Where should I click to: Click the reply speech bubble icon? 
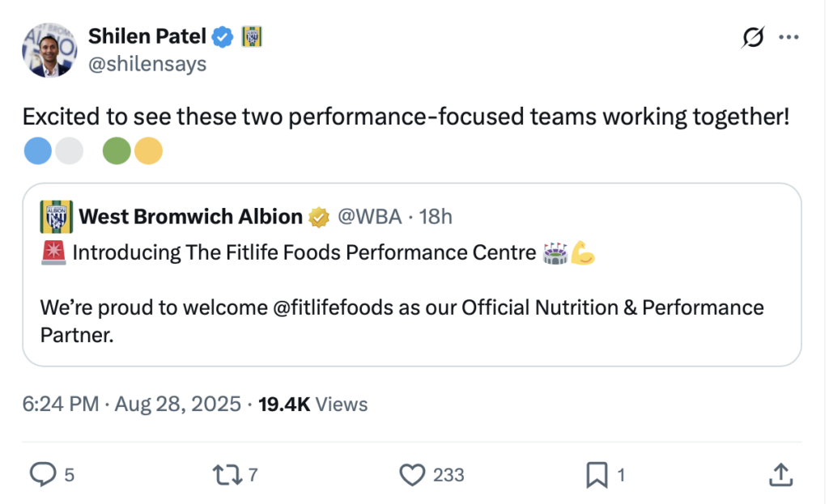(42, 475)
